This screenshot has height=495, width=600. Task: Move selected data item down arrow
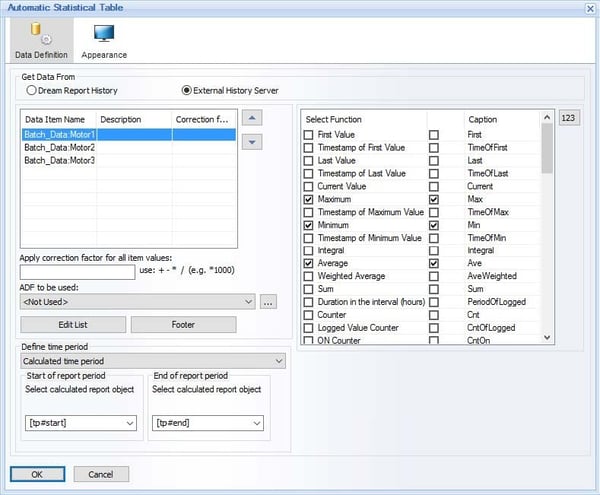click(x=254, y=142)
